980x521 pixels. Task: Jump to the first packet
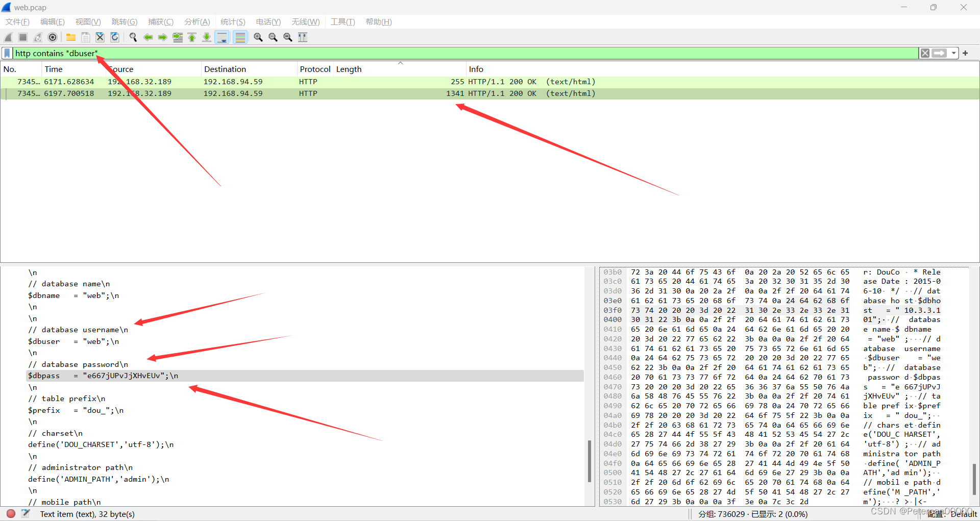click(x=192, y=37)
